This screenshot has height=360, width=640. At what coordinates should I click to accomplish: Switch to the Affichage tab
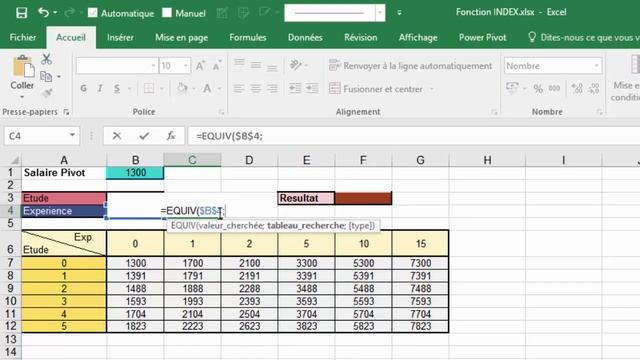[418, 38]
